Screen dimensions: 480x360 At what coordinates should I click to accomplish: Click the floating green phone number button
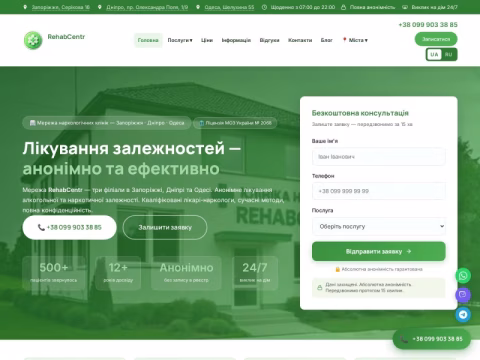coord(432,339)
